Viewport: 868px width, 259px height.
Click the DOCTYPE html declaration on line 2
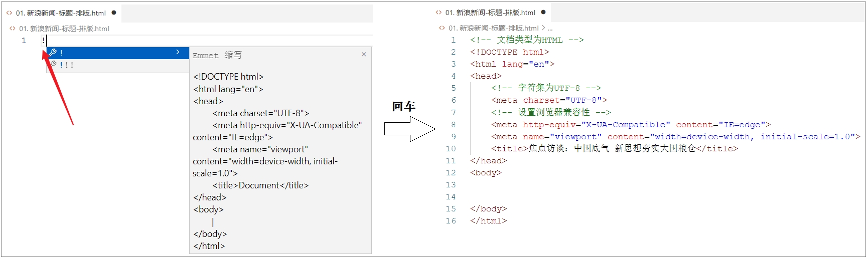click(x=509, y=52)
